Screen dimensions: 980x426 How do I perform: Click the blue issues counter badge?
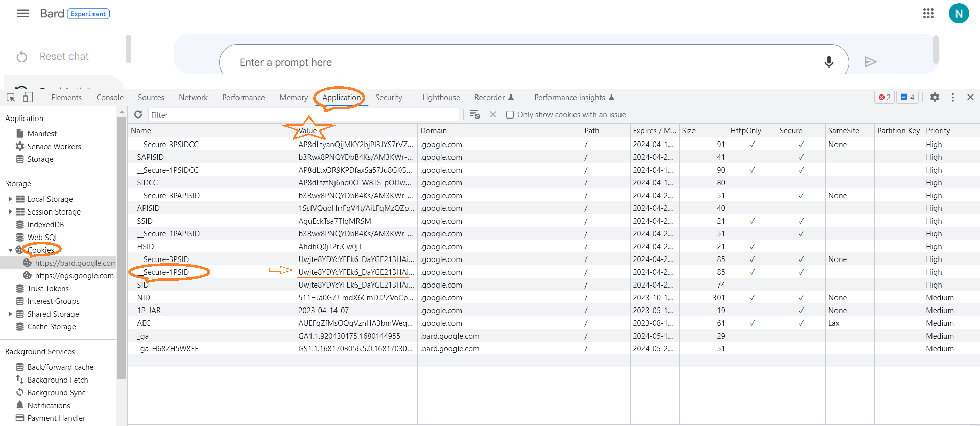tap(907, 97)
